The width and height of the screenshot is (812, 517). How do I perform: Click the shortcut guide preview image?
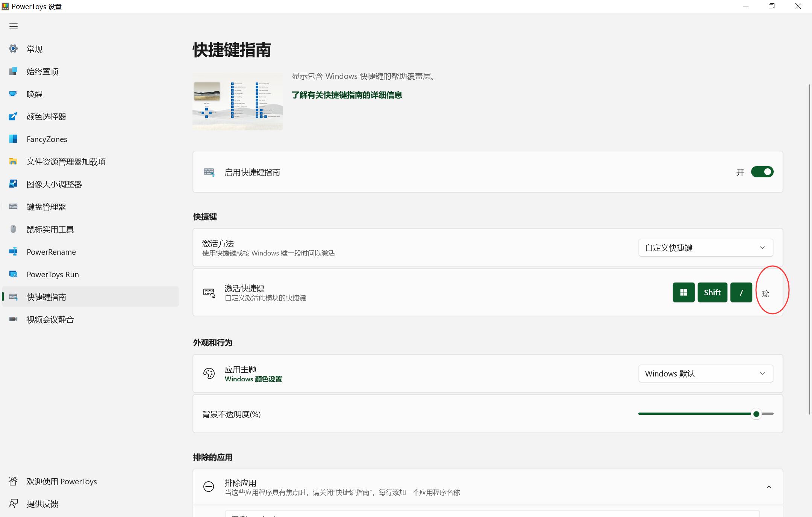(x=237, y=101)
